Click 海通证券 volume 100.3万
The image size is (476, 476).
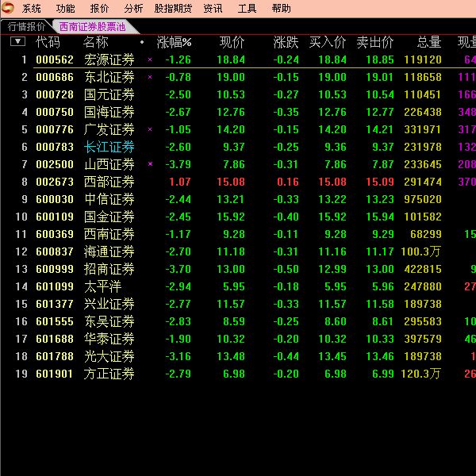420,251
